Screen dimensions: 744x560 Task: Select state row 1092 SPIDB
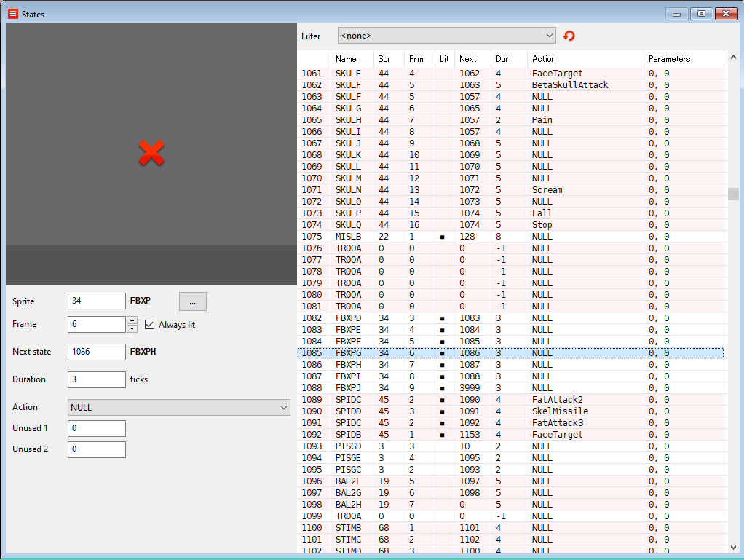[x=510, y=434]
